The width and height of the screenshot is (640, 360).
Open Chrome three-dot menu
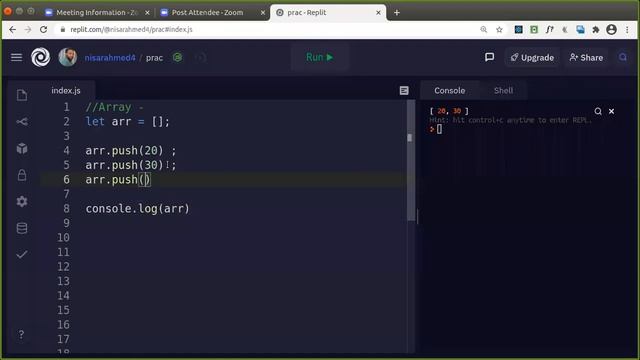pyautogui.click(x=627, y=29)
